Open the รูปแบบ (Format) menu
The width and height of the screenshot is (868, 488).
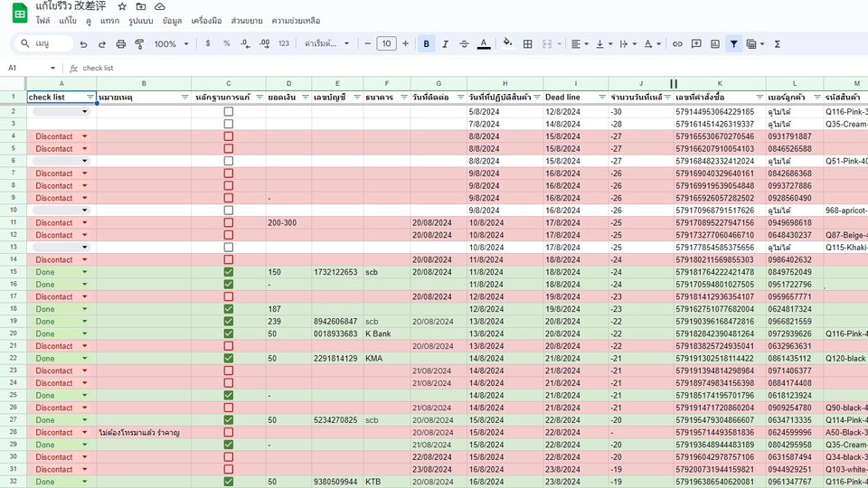click(x=141, y=21)
